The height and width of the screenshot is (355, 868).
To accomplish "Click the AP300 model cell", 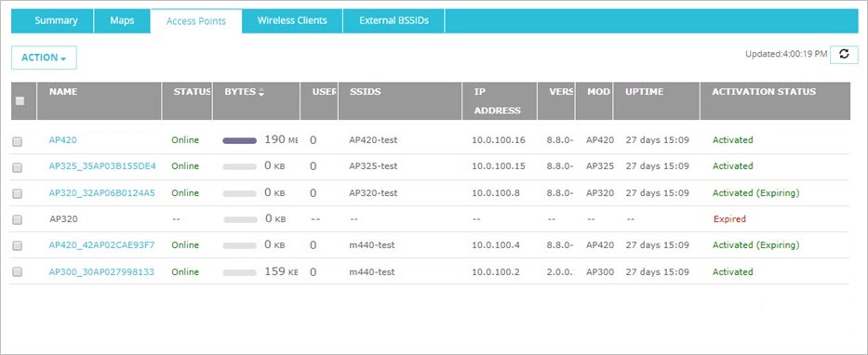I will click(600, 272).
